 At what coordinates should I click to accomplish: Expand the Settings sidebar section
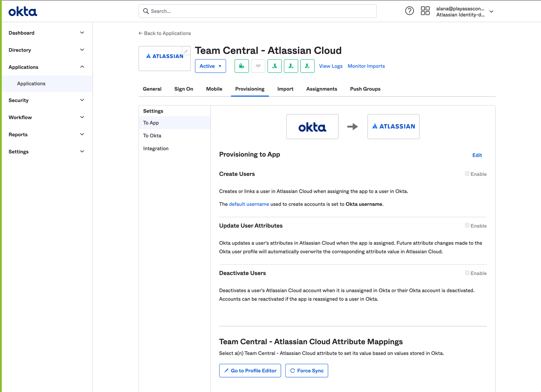click(46, 151)
